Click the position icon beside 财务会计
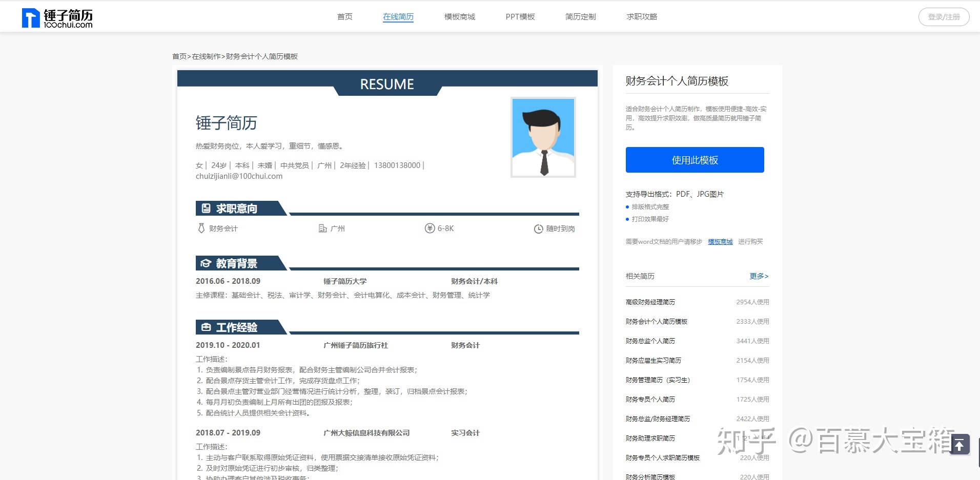This screenshot has width=980, height=480. pos(201,228)
